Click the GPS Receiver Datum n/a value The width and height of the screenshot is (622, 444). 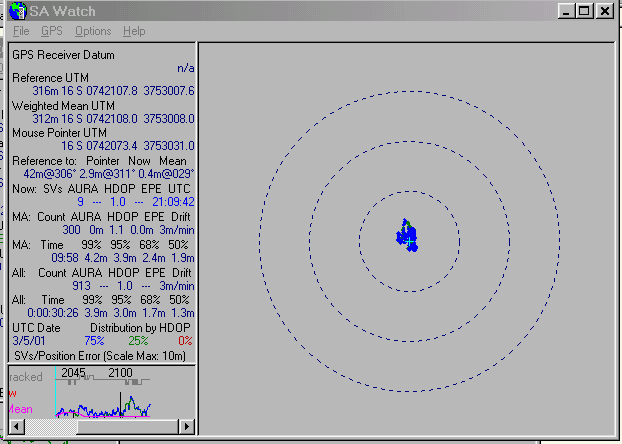[186, 68]
